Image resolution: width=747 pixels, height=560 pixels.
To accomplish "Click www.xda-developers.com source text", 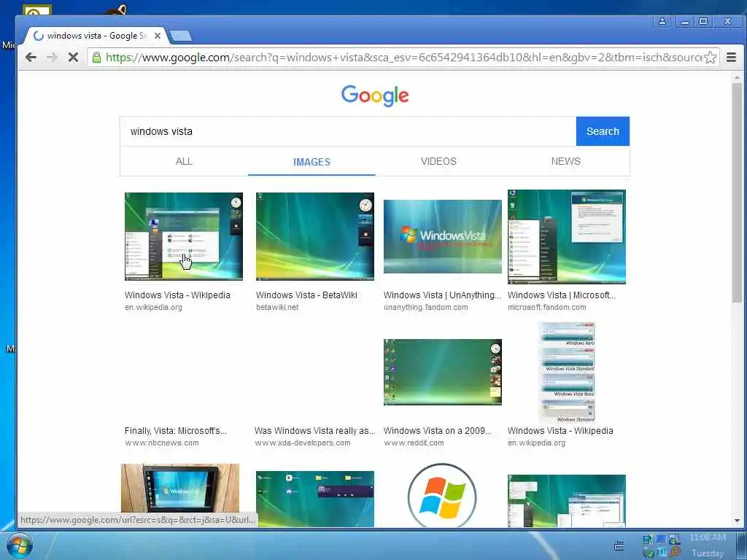I will 303,443.
